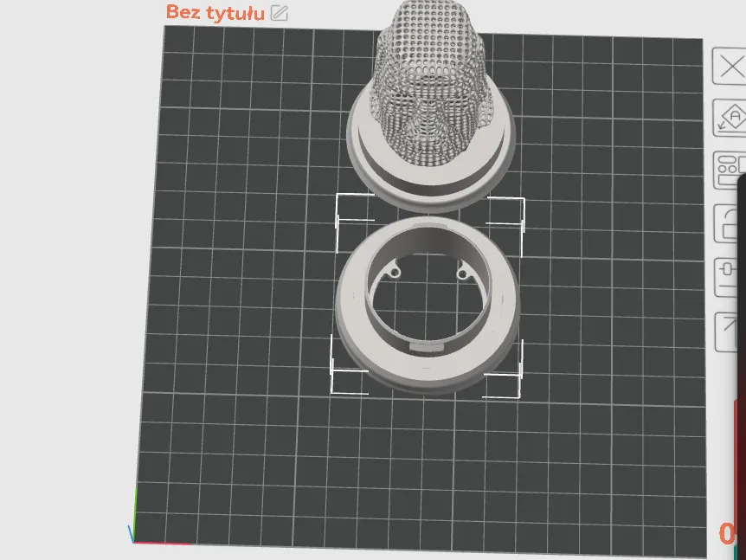Select the flat ring model on the bed

(x=428, y=305)
